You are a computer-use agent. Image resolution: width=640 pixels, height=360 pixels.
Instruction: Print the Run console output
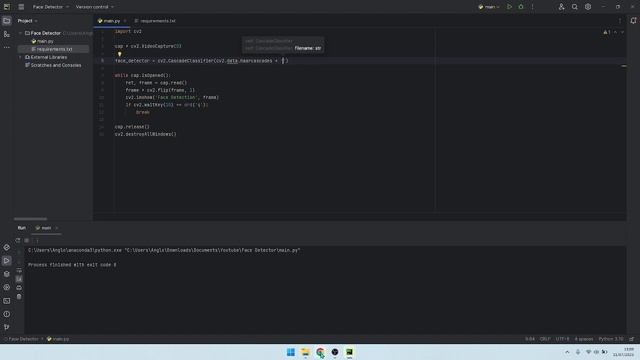19,288
